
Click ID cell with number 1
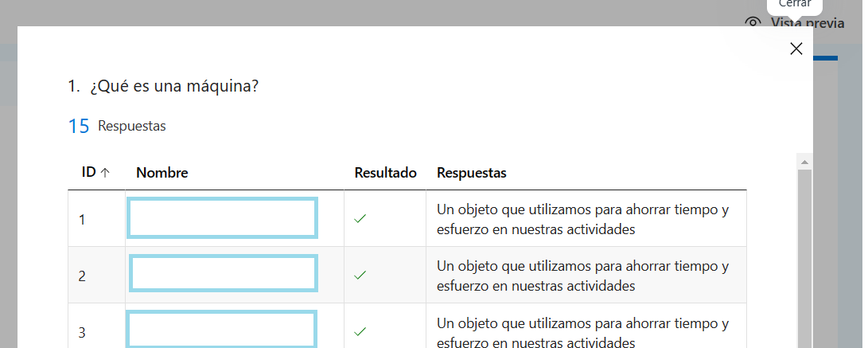[82, 220]
